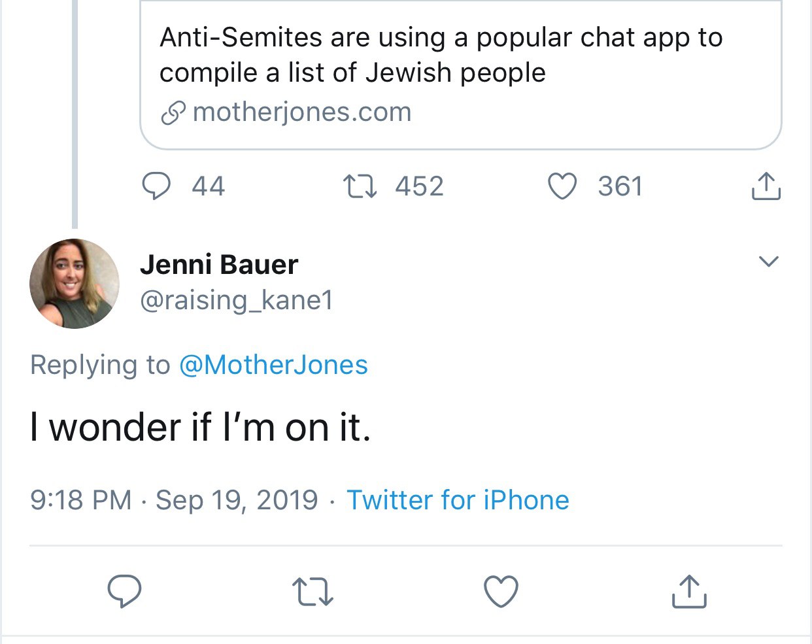Retweet the Mother Jones tweet with 452 retweets
The image size is (812, 644).
point(360,186)
